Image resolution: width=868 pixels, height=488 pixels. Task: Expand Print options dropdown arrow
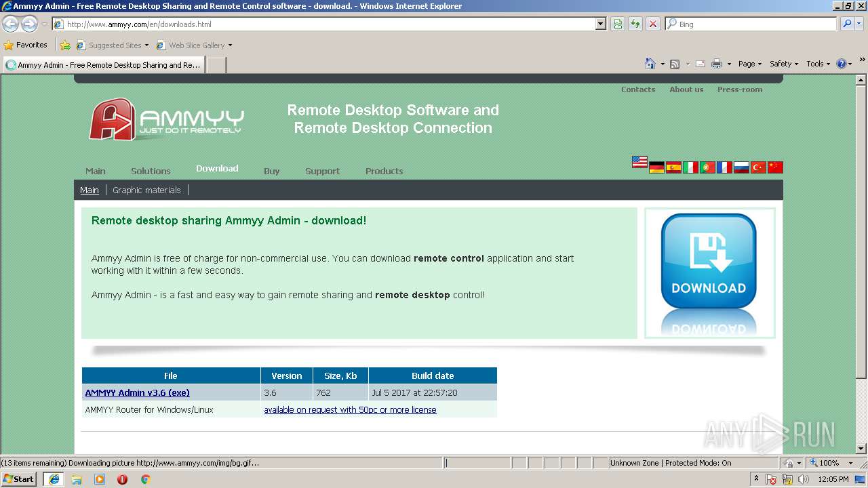[x=729, y=64]
